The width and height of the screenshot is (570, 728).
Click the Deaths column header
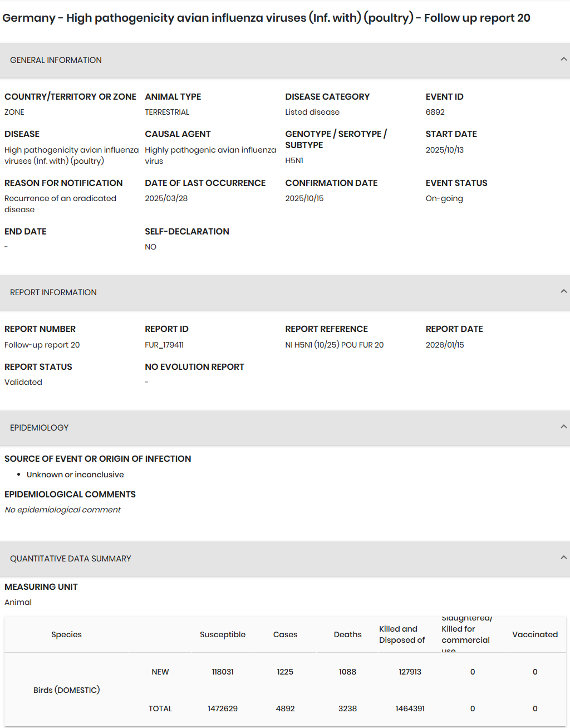[x=347, y=634]
